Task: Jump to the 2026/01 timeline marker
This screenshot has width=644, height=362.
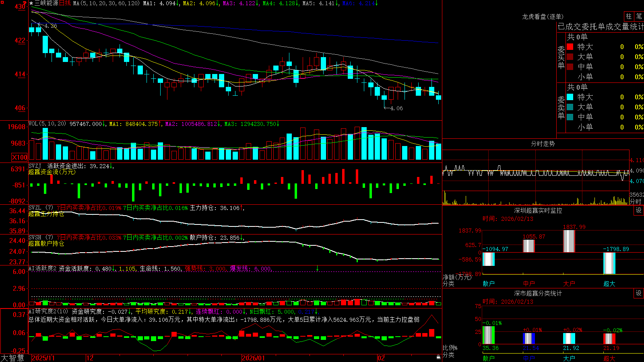Action: pos(254,358)
